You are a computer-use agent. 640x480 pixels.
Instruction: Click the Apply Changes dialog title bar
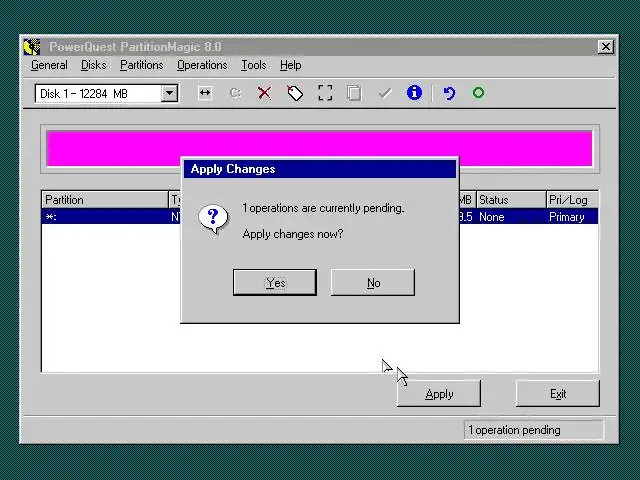click(x=320, y=169)
